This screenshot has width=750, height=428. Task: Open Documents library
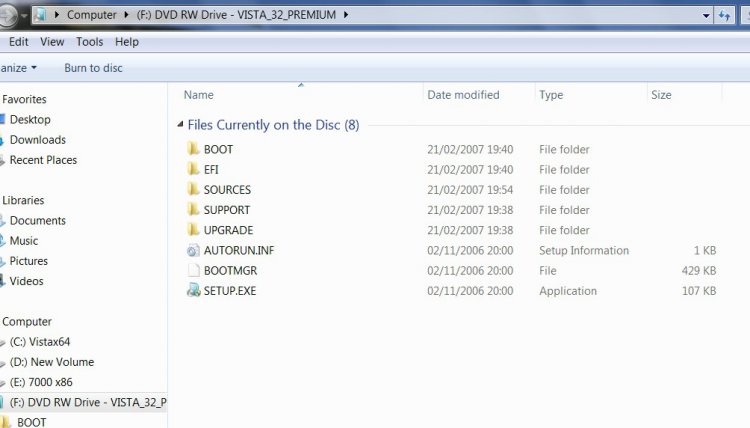point(38,220)
